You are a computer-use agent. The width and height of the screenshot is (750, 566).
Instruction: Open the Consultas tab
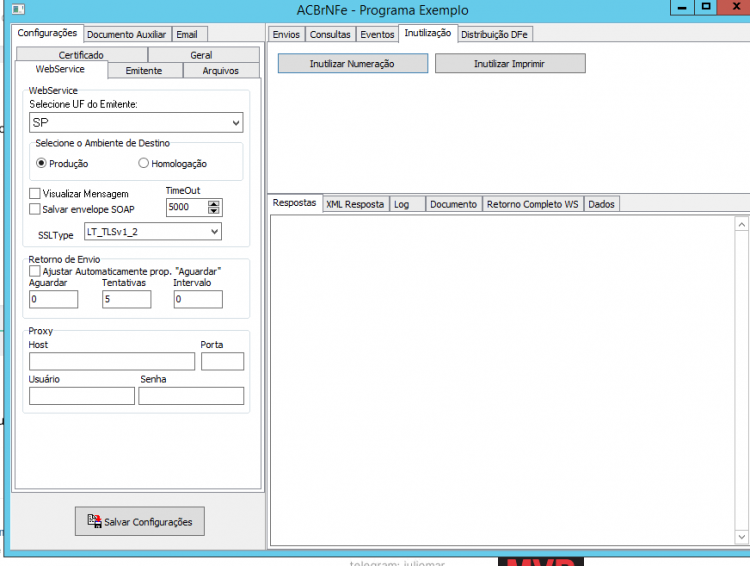pyautogui.click(x=330, y=34)
